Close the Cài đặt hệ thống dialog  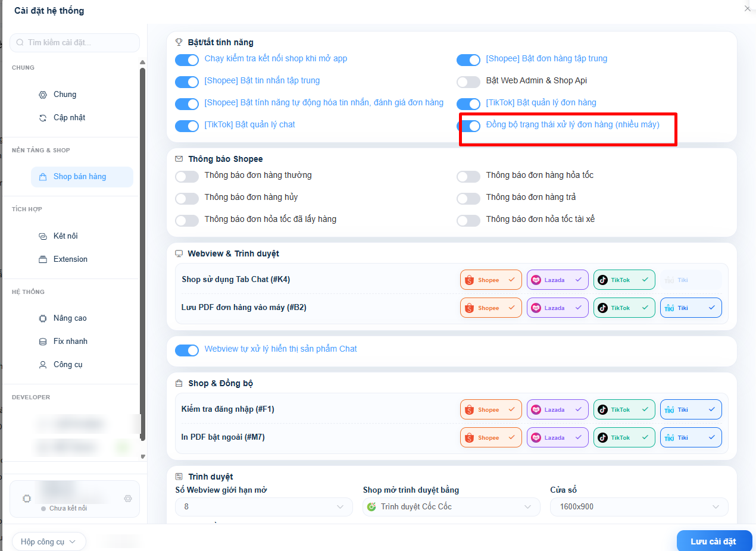pos(748,8)
